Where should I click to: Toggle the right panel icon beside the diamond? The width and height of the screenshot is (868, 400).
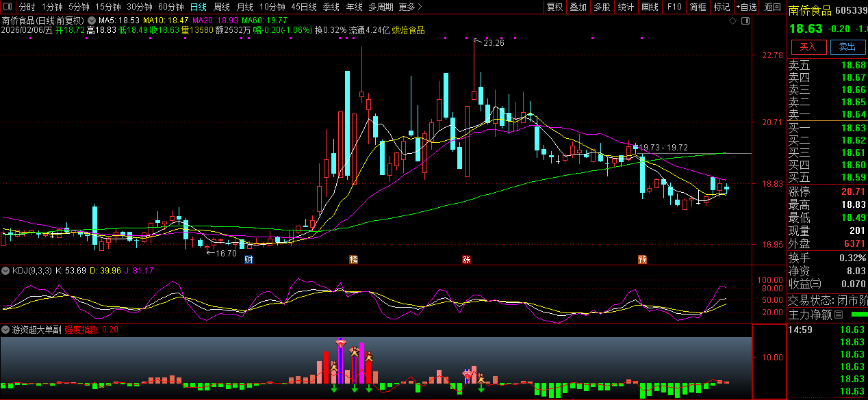coord(745,21)
